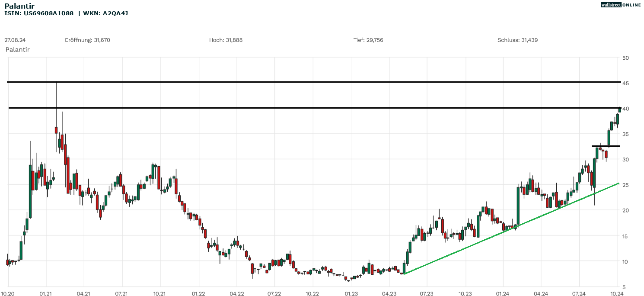Click the 50 y-axis price label

click(625, 58)
